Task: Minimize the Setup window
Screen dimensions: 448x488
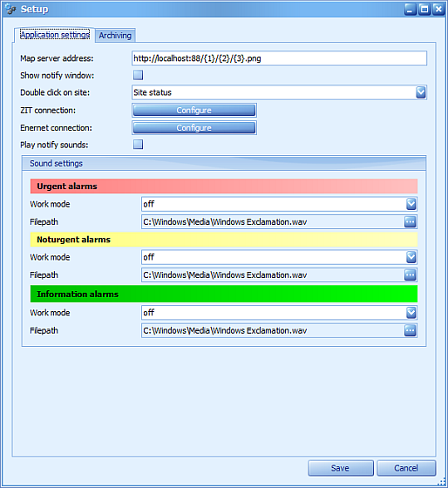Action: pos(411,10)
